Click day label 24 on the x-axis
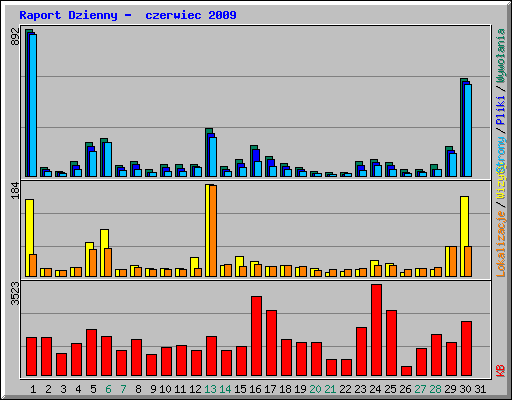Viewport: 512px width, 400px height. pyautogui.click(x=375, y=389)
